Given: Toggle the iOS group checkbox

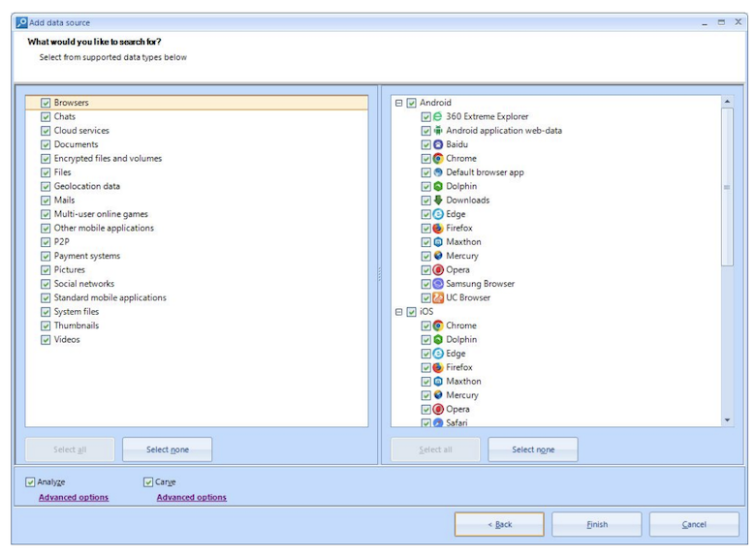Looking at the screenshot, I should pyautogui.click(x=411, y=312).
